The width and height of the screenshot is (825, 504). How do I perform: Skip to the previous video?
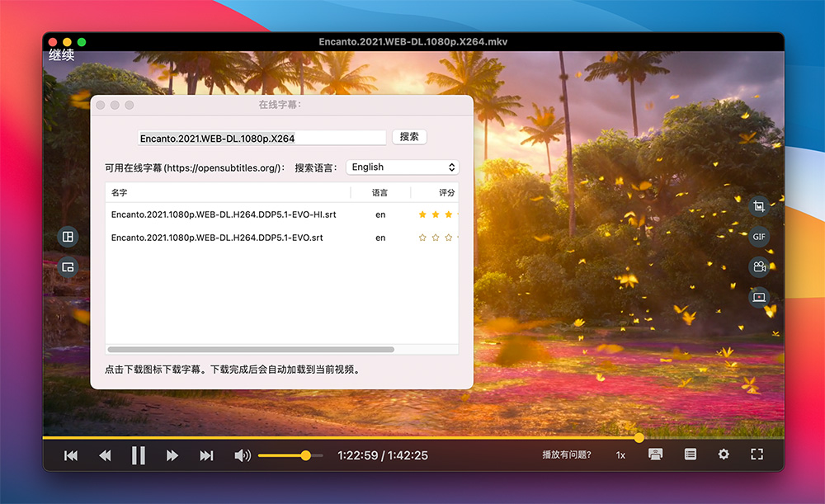71,455
